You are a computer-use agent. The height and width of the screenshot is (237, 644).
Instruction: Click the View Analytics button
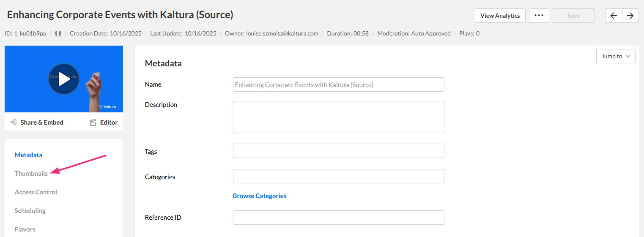tap(500, 16)
